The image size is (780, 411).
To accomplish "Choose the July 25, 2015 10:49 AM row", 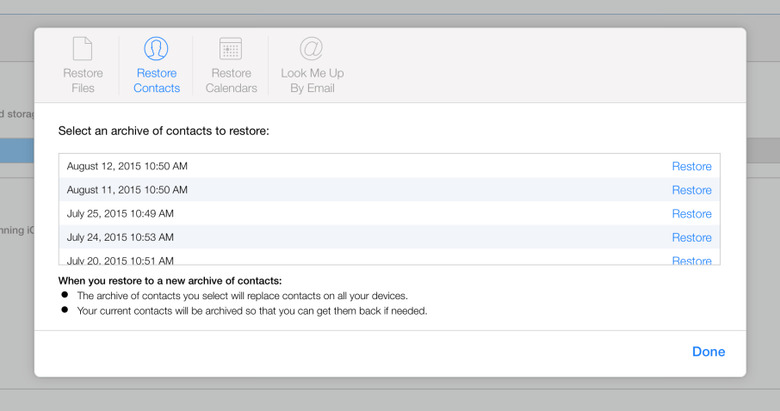I will coord(120,214).
